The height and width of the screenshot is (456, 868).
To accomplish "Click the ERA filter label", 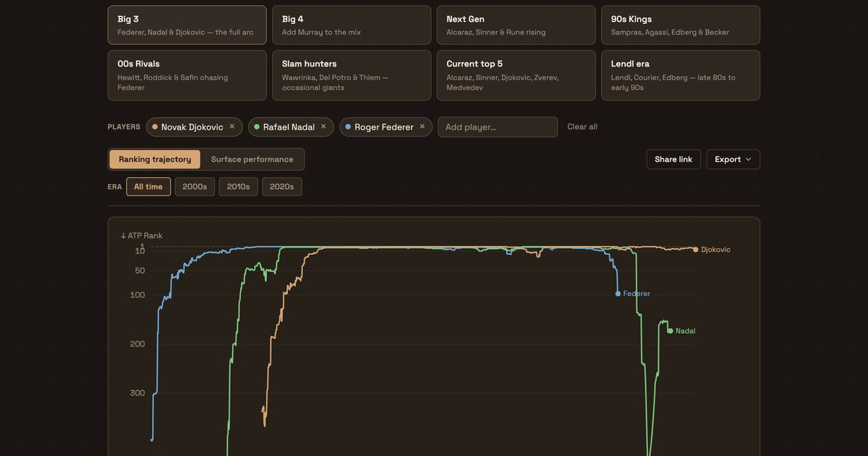I will point(115,187).
